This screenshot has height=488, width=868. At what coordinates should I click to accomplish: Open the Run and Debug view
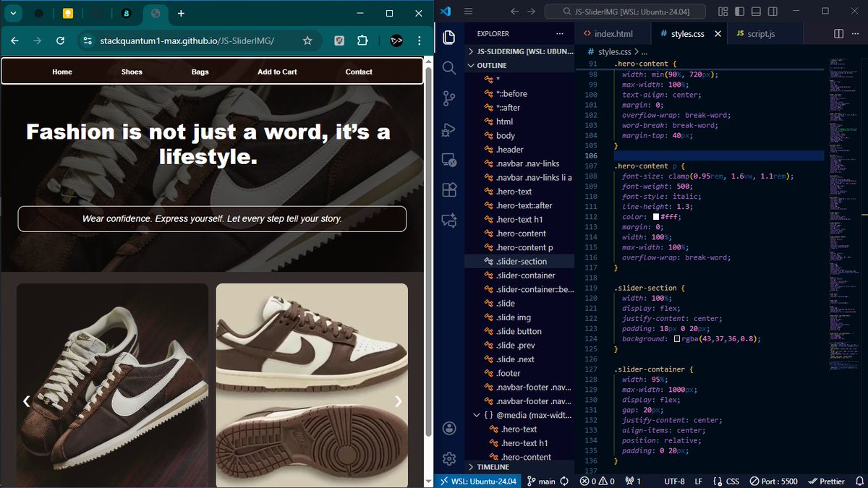[x=448, y=130]
